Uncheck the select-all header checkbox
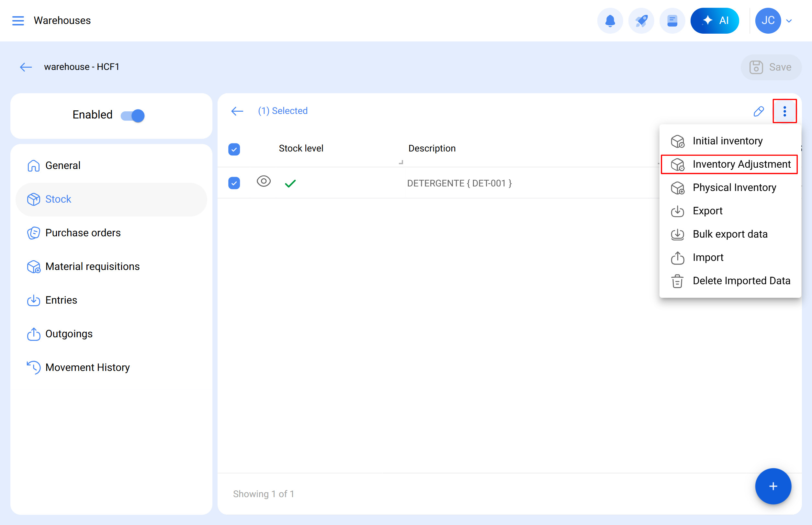This screenshot has width=812, height=525. [x=234, y=149]
